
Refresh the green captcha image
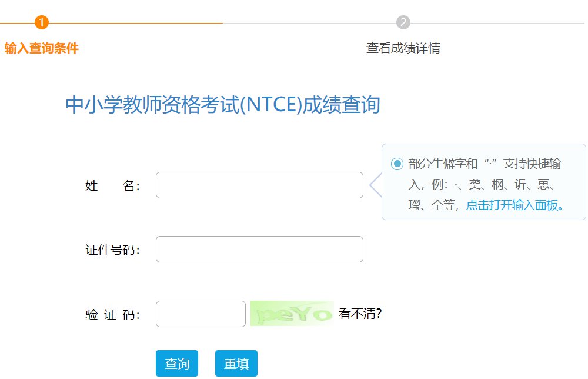click(x=292, y=314)
